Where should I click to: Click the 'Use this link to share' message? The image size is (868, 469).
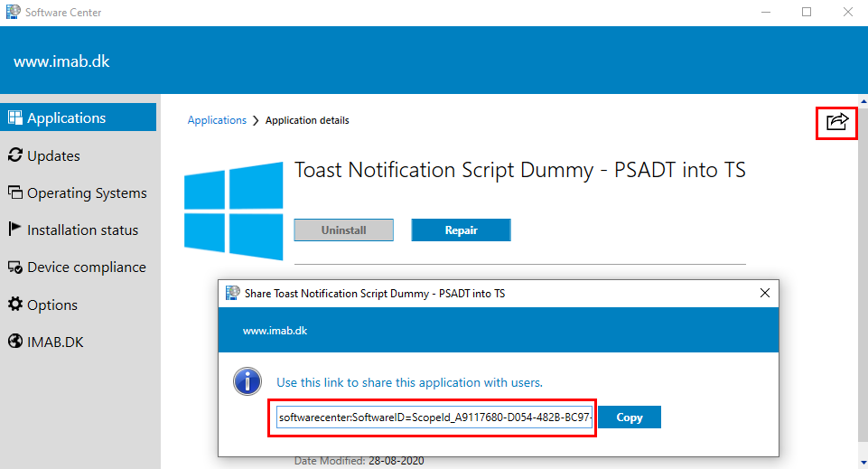click(410, 382)
